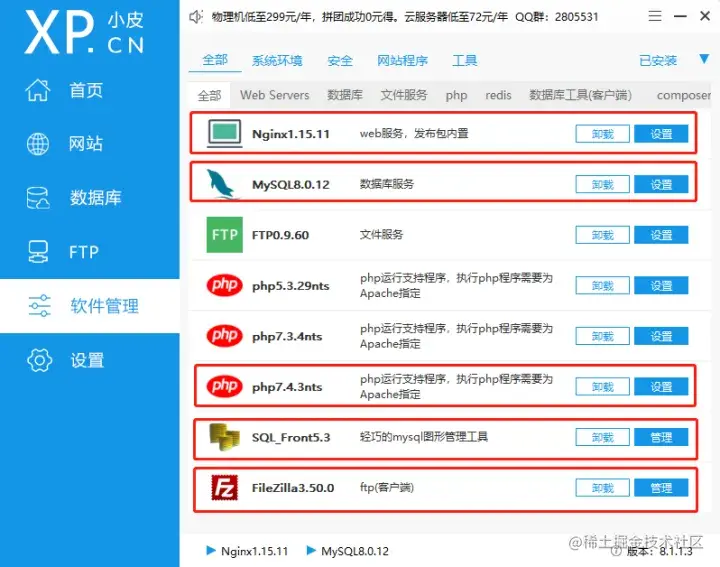Image resolution: width=720 pixels, height=567 pixels.
Task: Click the MySQL8.0.12 status bar label
Action: (354, 551)
